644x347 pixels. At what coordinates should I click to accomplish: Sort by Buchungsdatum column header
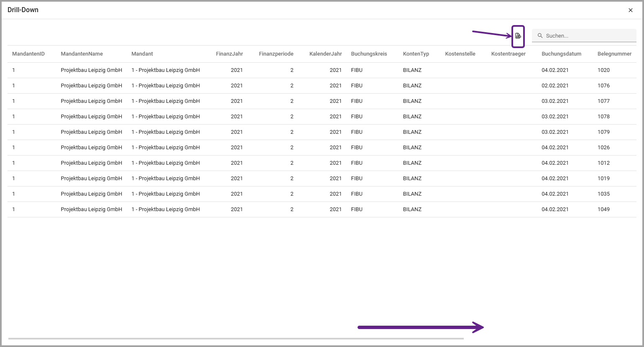click(561, 54)
